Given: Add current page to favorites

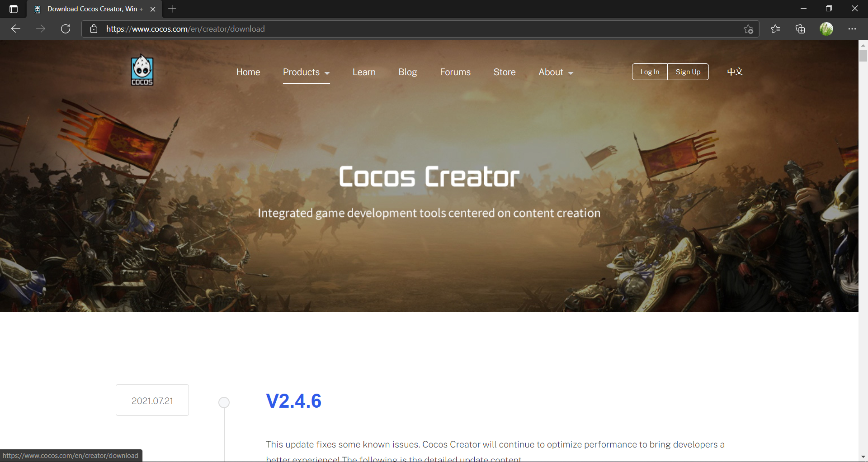Looking at the screenshot, I should tap(748, 29).
